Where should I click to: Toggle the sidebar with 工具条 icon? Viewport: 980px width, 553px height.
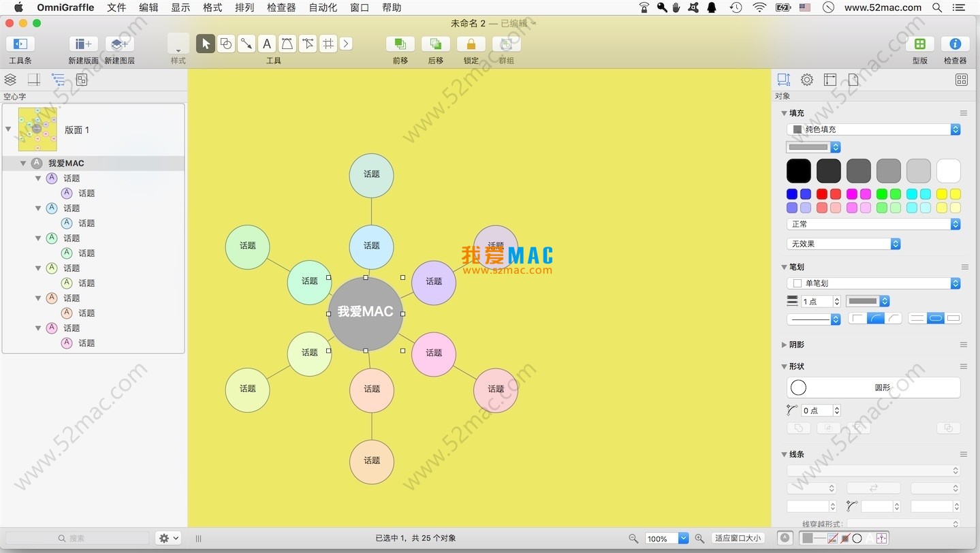pos(20,44)
